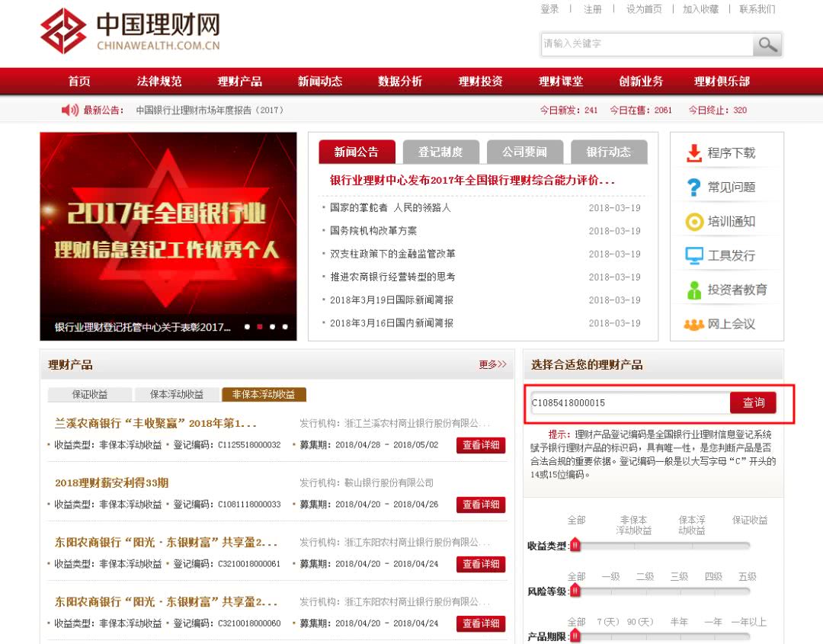Open the 新闻动态 menu item
This screenshot has width=823, height=644.
[x=320, y=82]
